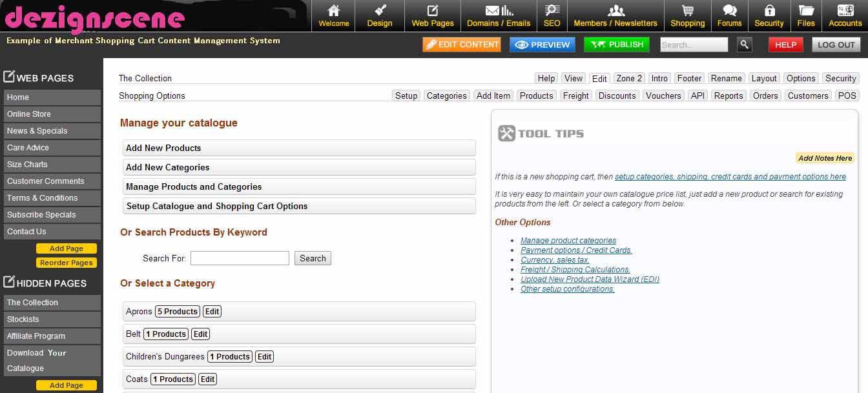Open the Manage product categories link
Screen dimensions: 868x393
coord(568,240)
